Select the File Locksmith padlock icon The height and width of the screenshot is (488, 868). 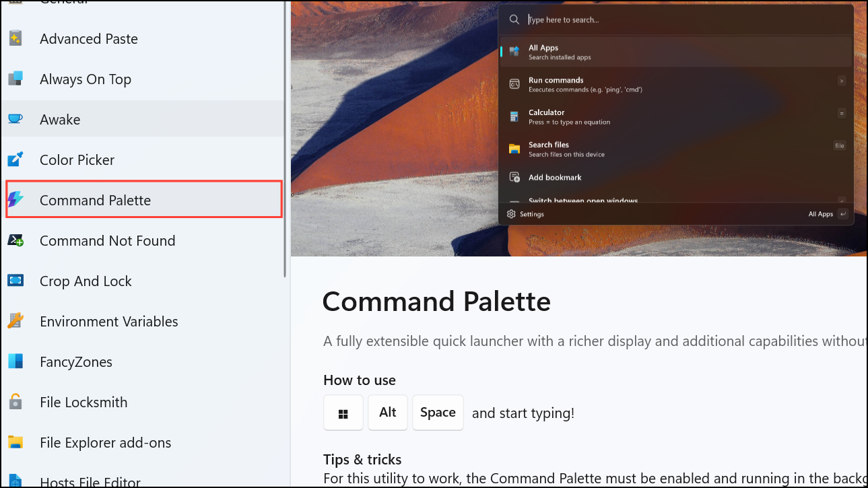coord(17,402)
